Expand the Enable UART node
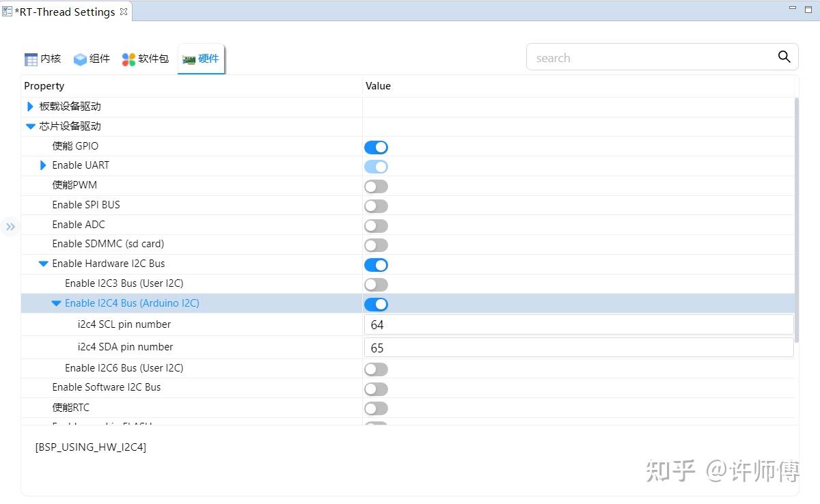This screenshot has width=820, height=504. pyautogui.click(x=42, y=165)
